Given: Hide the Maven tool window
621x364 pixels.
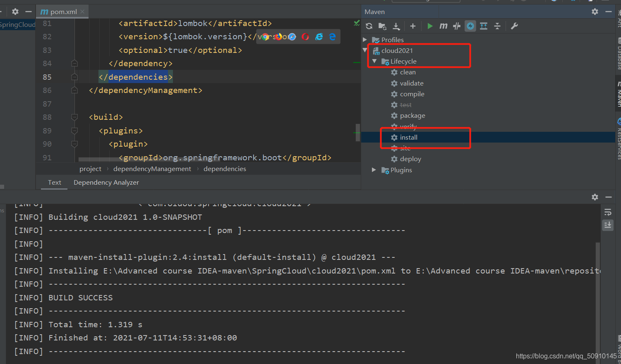Looking at the screenshot, I should 609,12.
